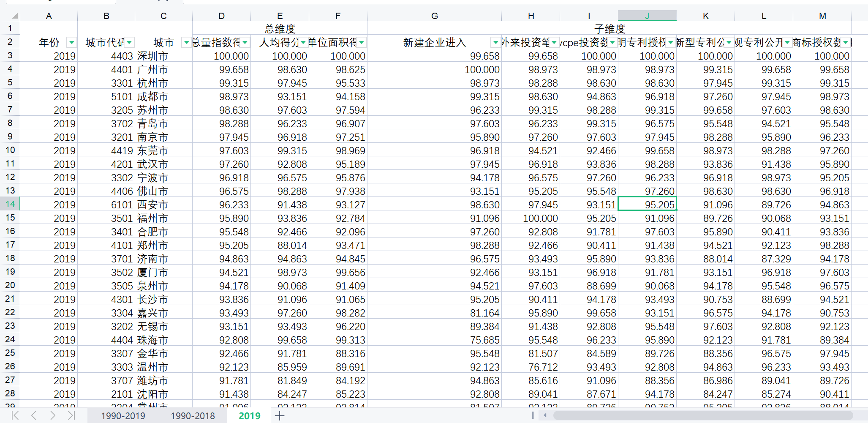Select the 厦门市 cell
This screenshot has height=423, width=868.
164,272
